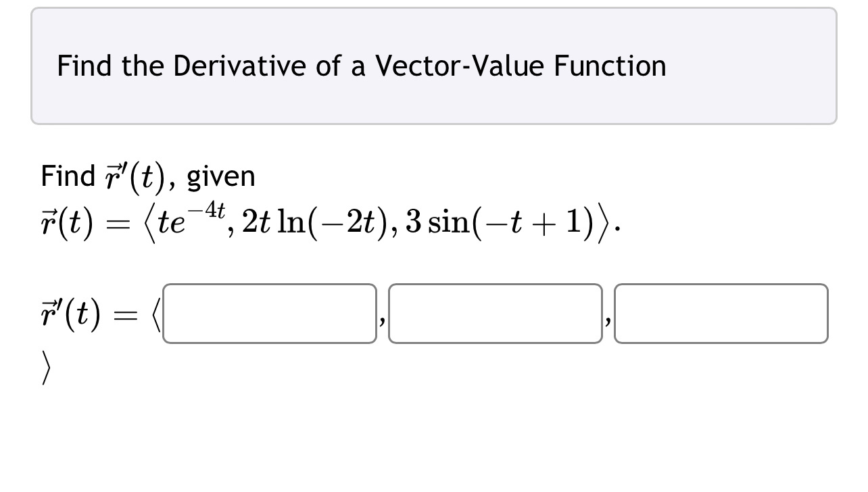
Task: Click the header banner at the top
Action: [434, 64]
